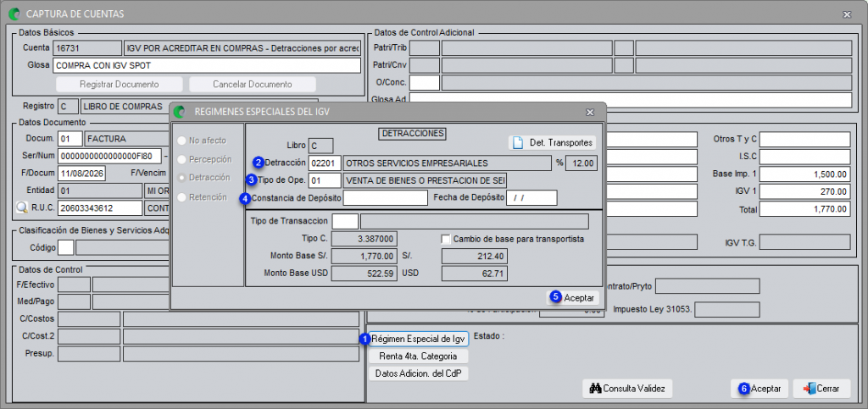Image resolution: width=868 pixels, height=409 pixels.
Task: Click the Libro field showing C
Action: tap(321, 146)
